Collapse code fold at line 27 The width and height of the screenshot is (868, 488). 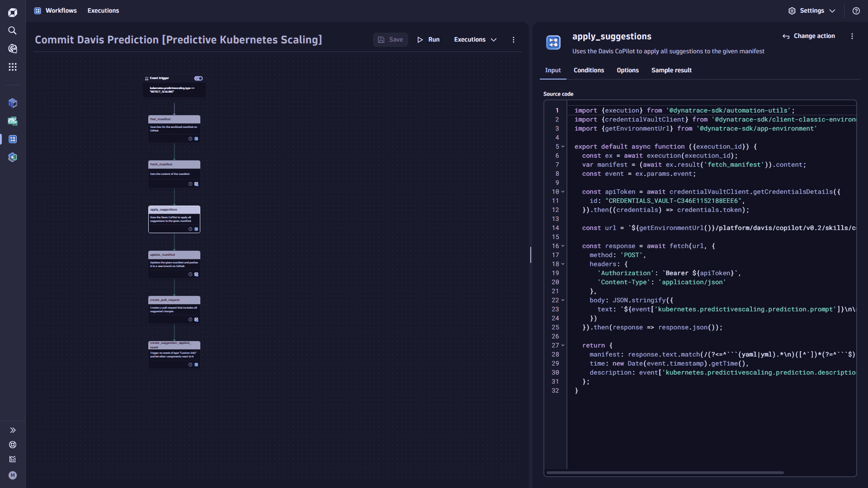pyautogui.click(x=563, y=345)
